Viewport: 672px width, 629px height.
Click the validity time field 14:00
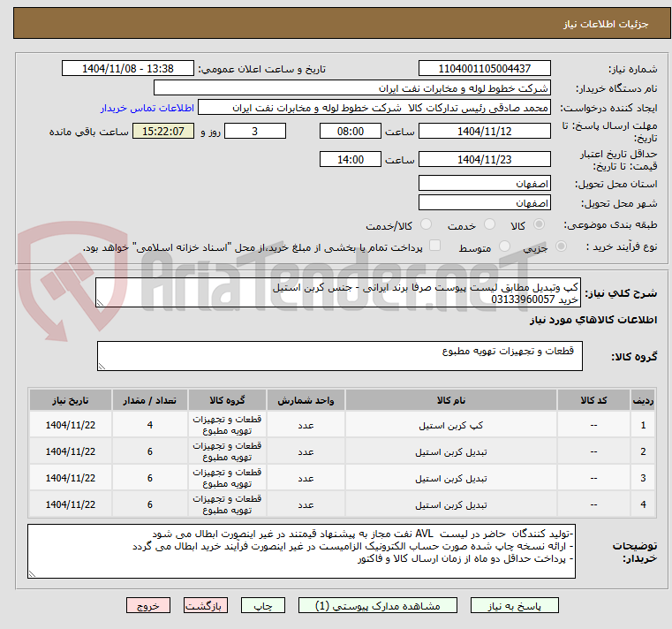point(351,160)
